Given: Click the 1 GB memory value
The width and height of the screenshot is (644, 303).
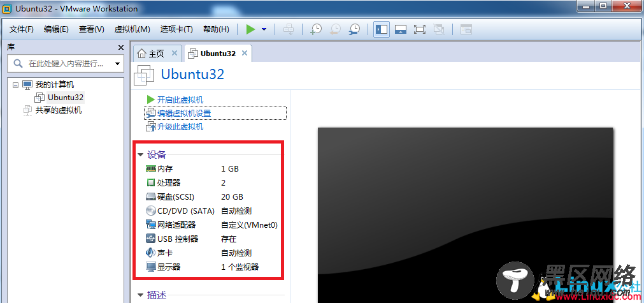Looking at the screenshot, I should pyautogui.click(x=230, y=168).
